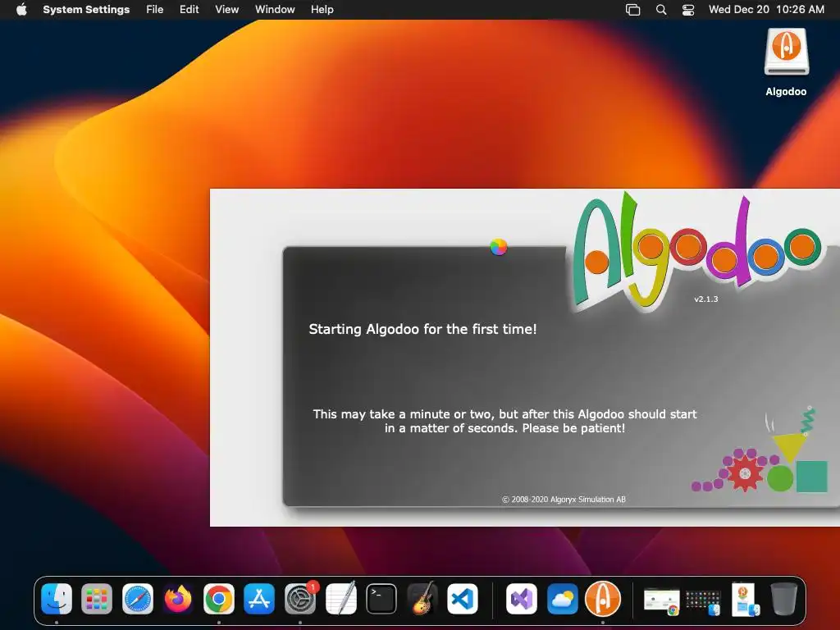840x630 pixels.
Task: Launch Safari from the Dock
Action: point(138,598)
